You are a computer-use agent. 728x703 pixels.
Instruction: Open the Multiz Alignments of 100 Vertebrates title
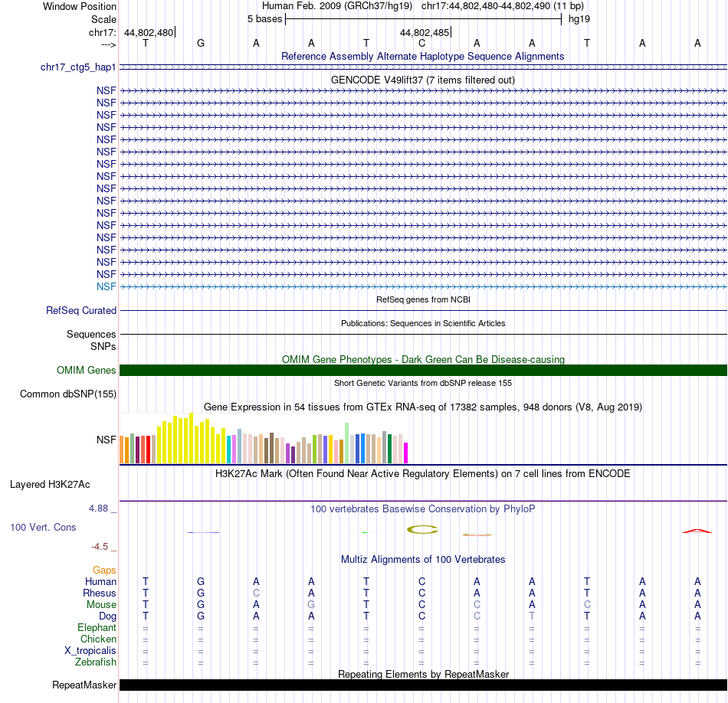(x=423, y=560)
